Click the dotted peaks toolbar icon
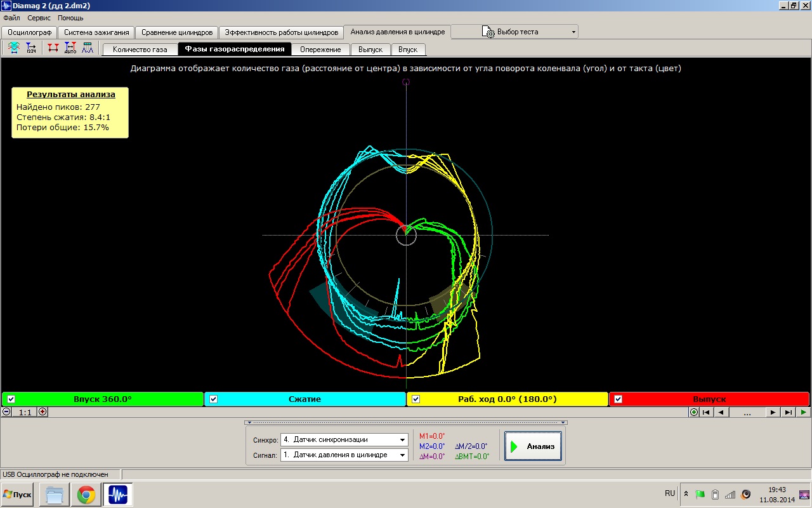 tap(88, 48)
